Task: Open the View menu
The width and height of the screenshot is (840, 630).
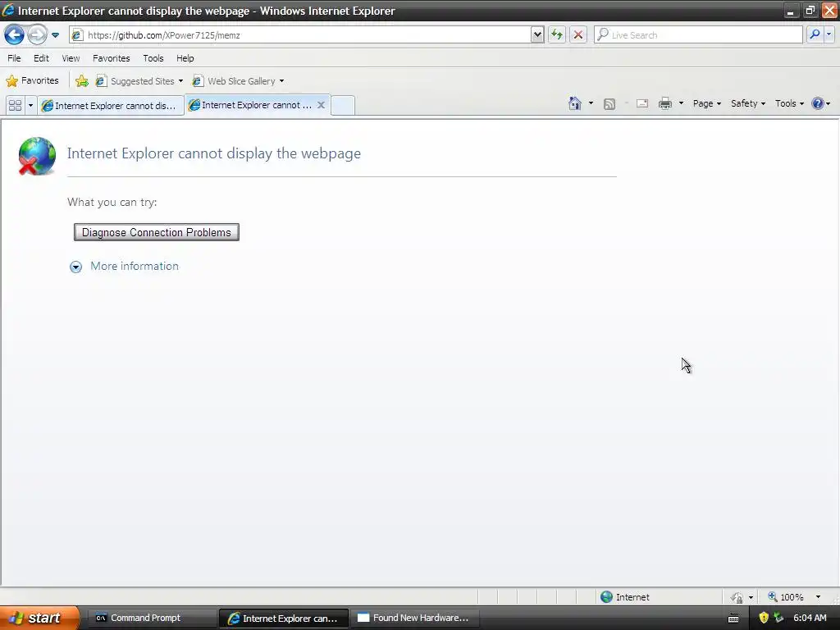Action: coord(71,58)
